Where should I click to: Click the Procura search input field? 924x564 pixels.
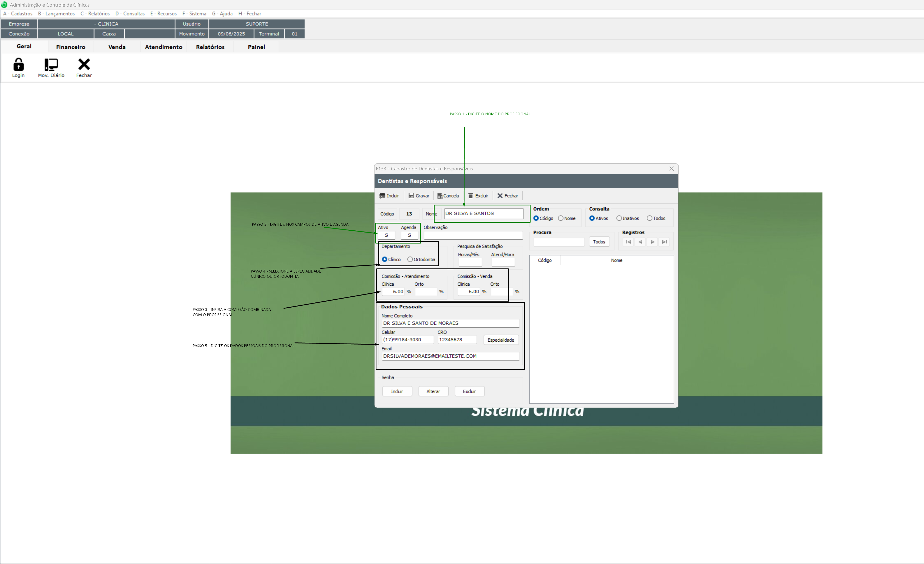click(x=558, y=242)
